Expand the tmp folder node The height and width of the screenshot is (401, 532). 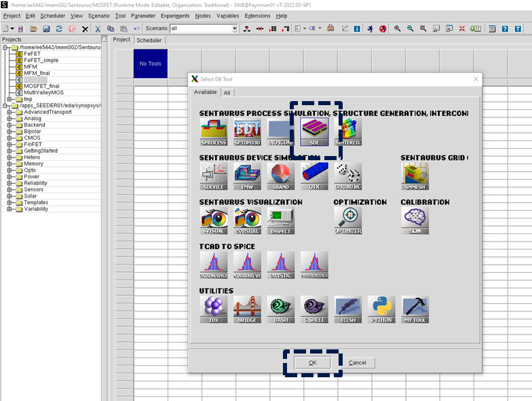click(x=9, y=99)
